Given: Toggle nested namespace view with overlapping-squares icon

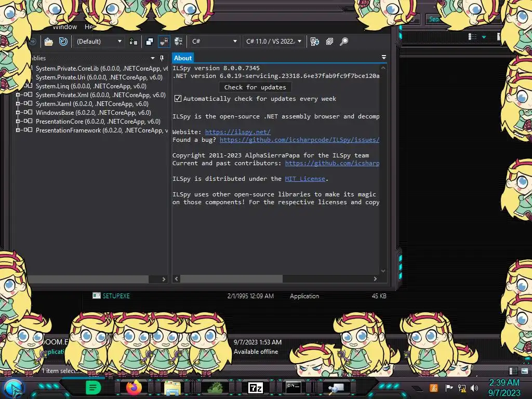Looking at the screenshot, I should (149, 42).
